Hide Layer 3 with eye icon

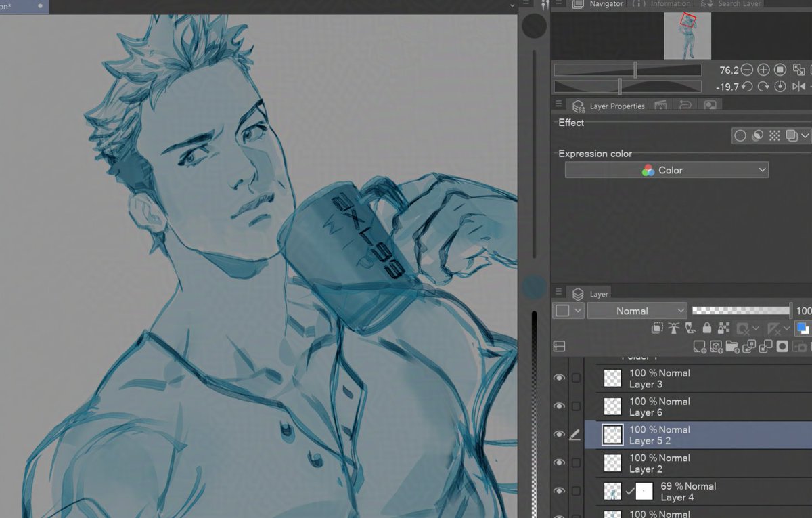pyautogui.click(x=559, y=378)
